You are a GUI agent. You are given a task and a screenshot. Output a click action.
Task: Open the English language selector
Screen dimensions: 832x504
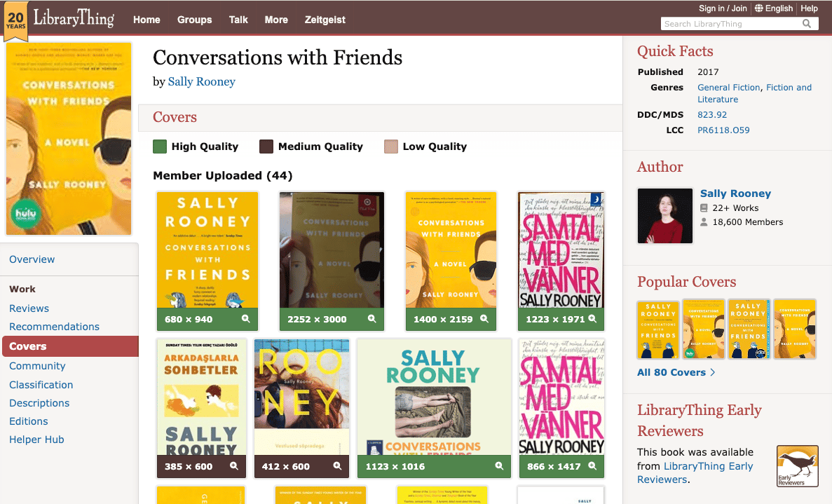(x=779, y=8)
